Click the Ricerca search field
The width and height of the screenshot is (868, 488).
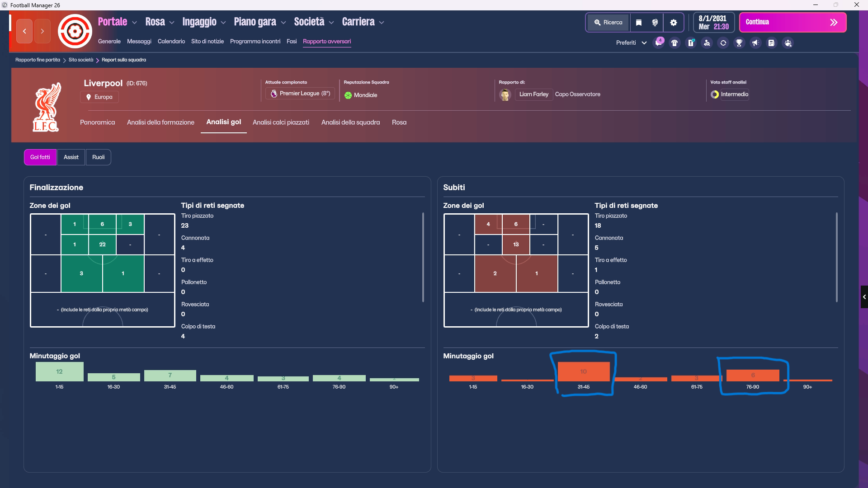tap(608, 23)
